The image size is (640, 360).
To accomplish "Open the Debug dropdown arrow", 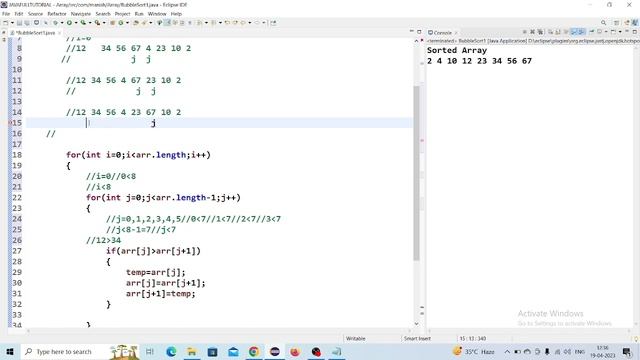I will (62, 23).
